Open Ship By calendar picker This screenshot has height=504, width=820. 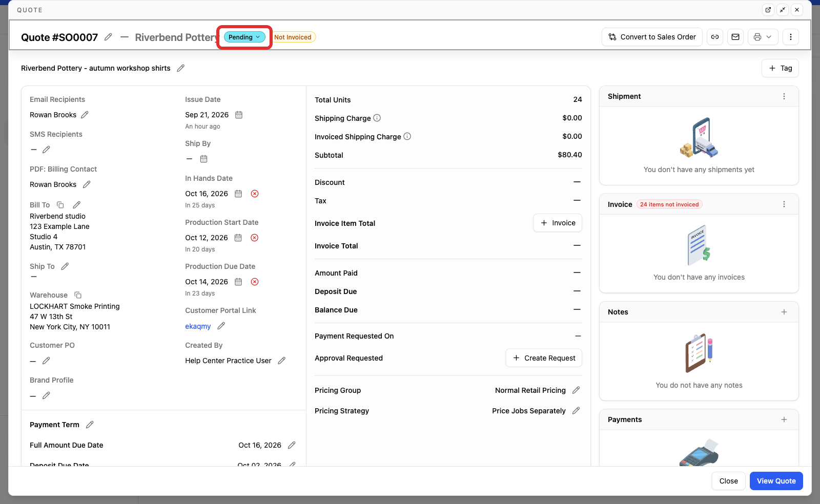203,159
